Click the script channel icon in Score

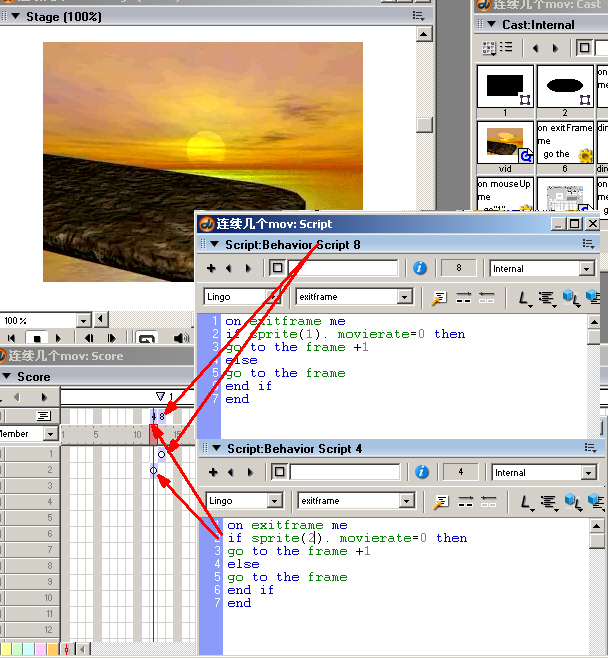coord(44,416)
